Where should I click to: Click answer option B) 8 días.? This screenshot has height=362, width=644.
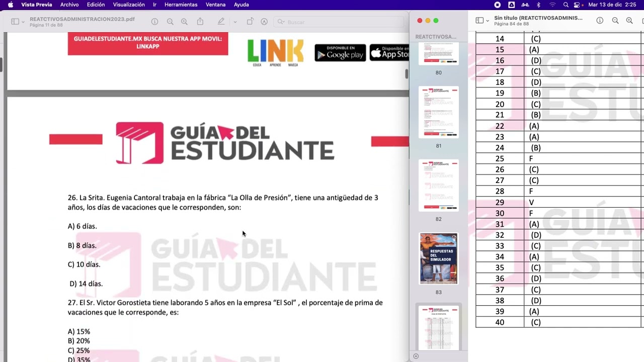point(82,245)
